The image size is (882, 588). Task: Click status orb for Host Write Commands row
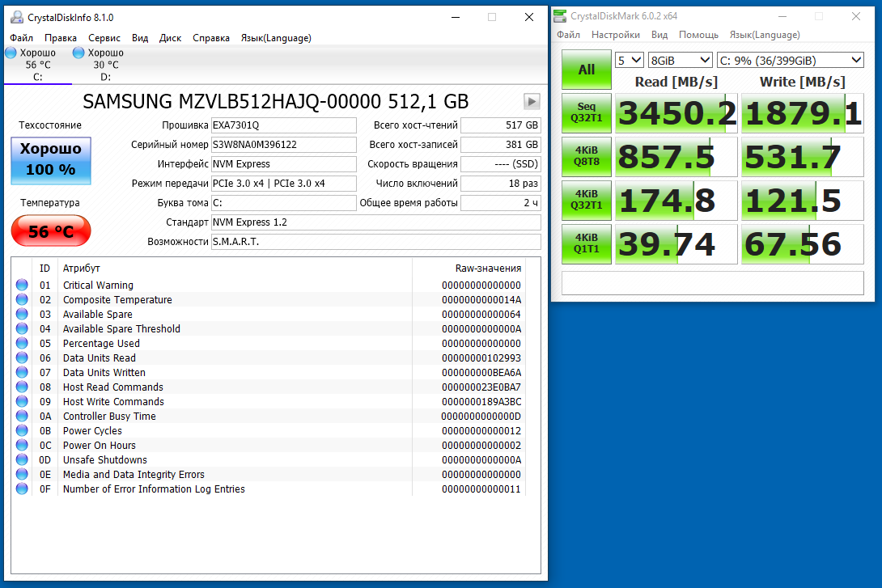(x=22, y=401)
